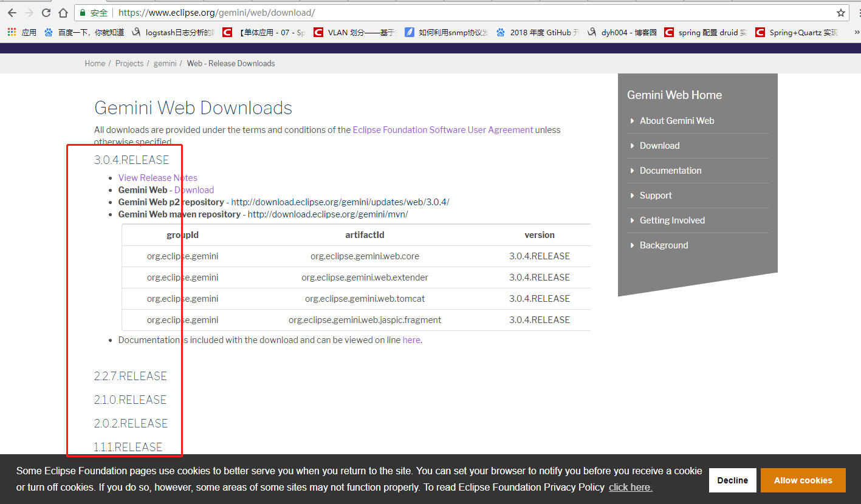Viewport: 861px width, 504px height.
Task: Click the version column header
Action: pyautogui.click(x=540, y=235)
